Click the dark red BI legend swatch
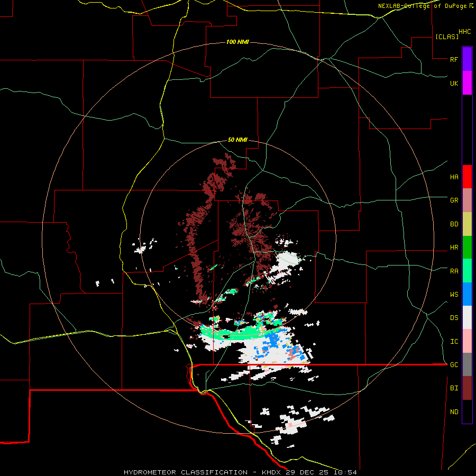The image size is (476, 476). click(467, 388)
